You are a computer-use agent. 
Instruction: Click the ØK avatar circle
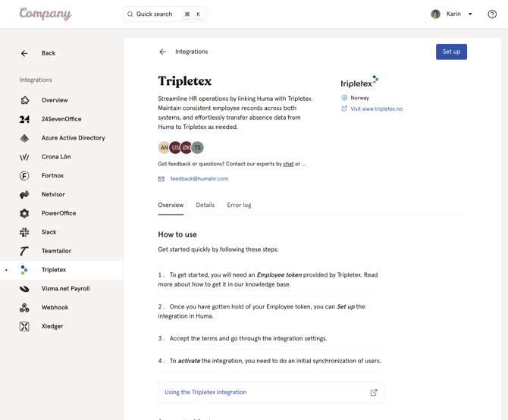tap(186, 148)
